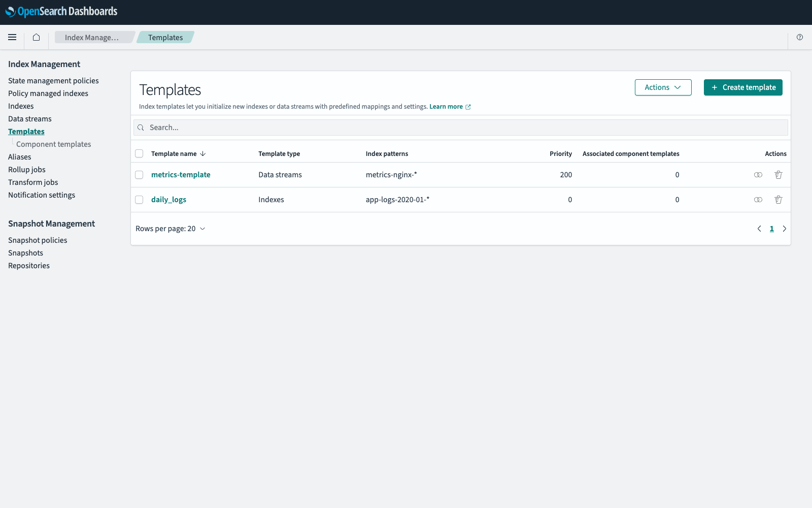Click the OpenSearch Dashboards logo
This screenshot has width=812, height=508.
coord(61,11)
